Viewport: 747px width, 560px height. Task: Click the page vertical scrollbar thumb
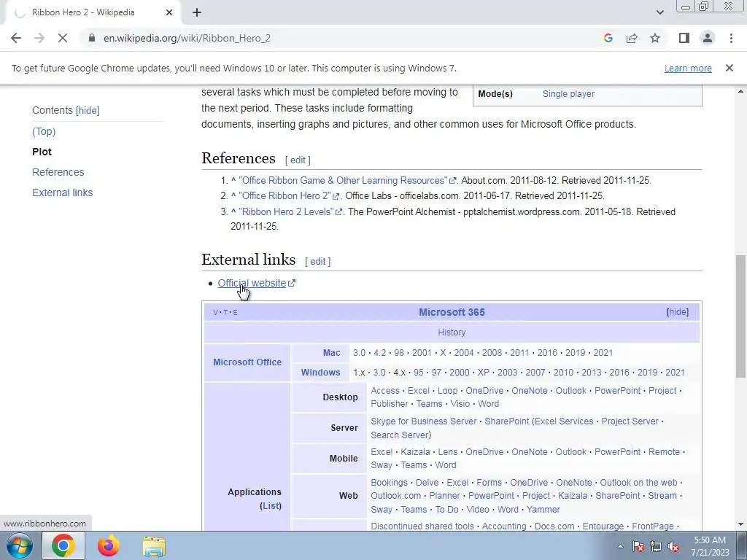pyautogui.click(x=740, y=316)
